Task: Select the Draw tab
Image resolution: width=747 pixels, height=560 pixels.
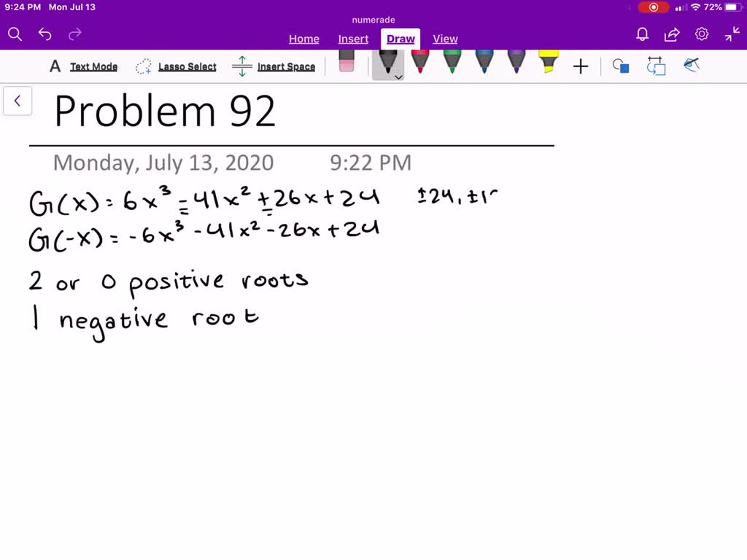Action: pyautogui.click(x=400, y=39)
